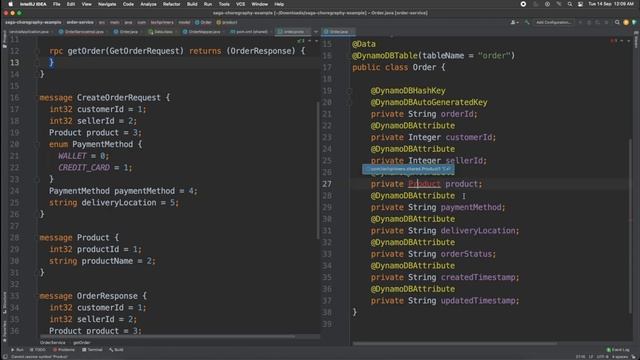Open macOS Spotlight search in menu bar
This screenshot has width=640, height=360.
pyautogui.click(x=569, y=4)
